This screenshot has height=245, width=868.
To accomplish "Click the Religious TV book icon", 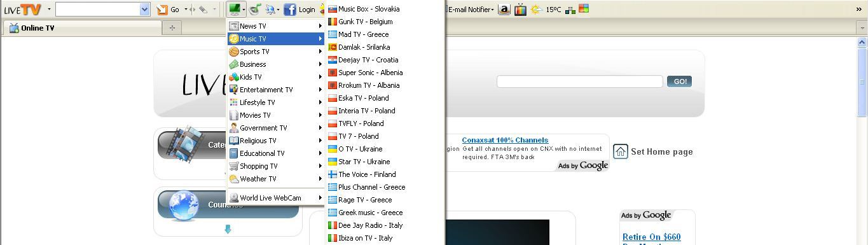I will (234, 141).
